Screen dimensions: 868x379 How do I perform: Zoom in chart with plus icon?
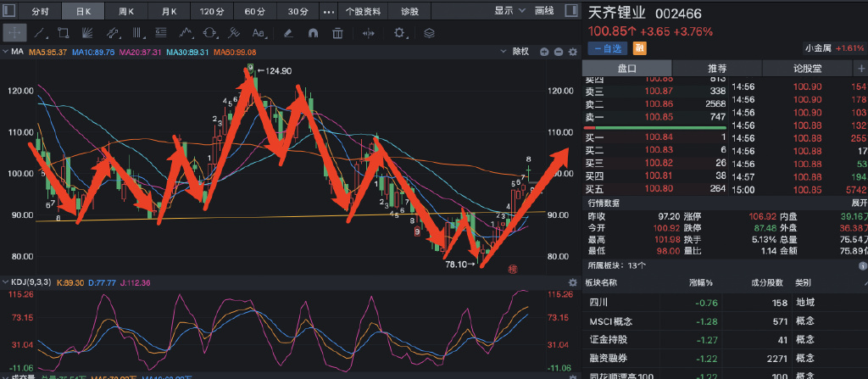(544, 52)
